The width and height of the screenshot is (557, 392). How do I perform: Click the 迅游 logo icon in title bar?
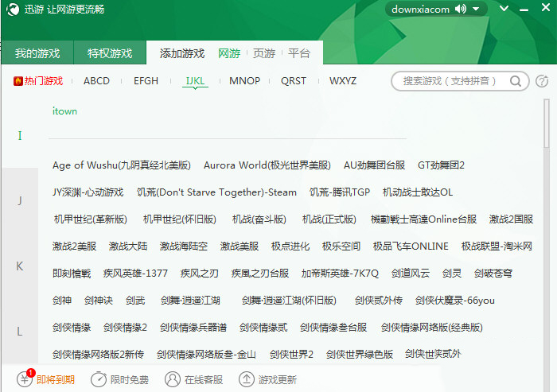click(12, 10)
